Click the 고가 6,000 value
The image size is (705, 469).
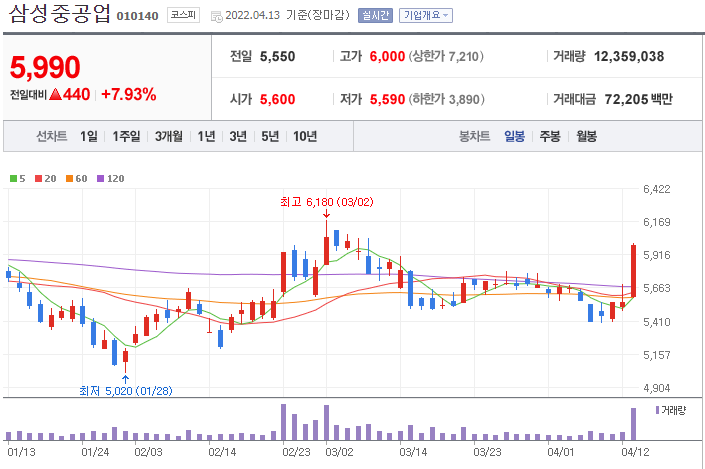[x=387, y=57]
